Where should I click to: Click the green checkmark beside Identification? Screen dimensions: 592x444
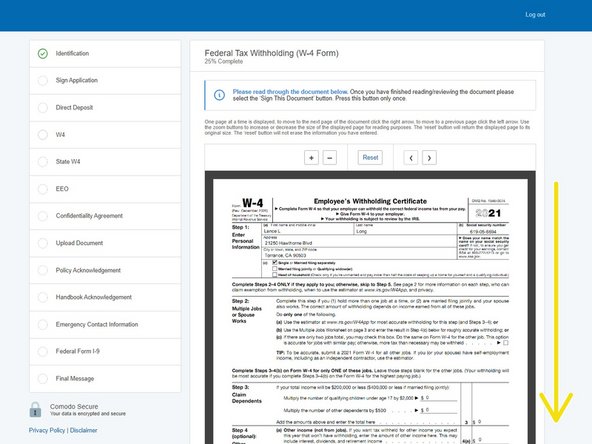(x=43, y=54)
